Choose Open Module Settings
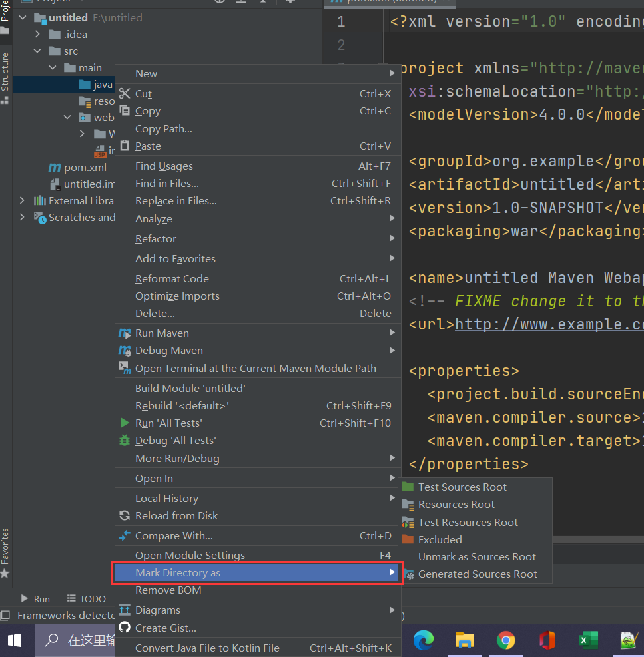Screen dimensions: 644x657 [x=258, y=555]
